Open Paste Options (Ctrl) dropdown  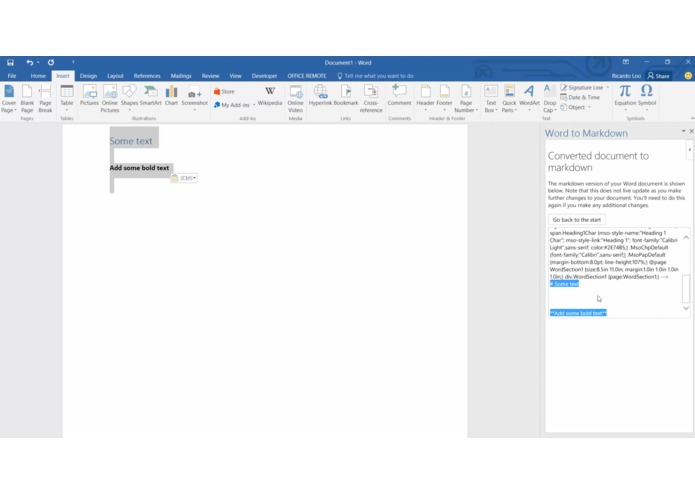coord(184,178)
